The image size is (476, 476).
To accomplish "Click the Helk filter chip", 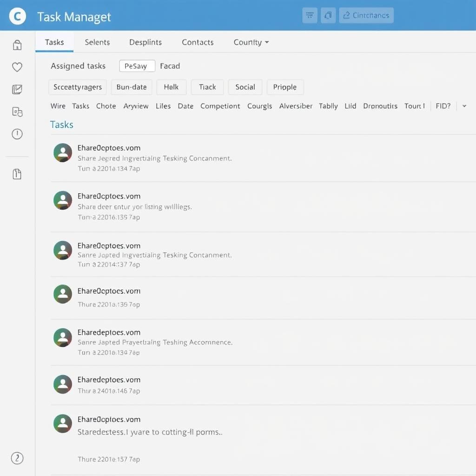I will click(x=171, y=87).
